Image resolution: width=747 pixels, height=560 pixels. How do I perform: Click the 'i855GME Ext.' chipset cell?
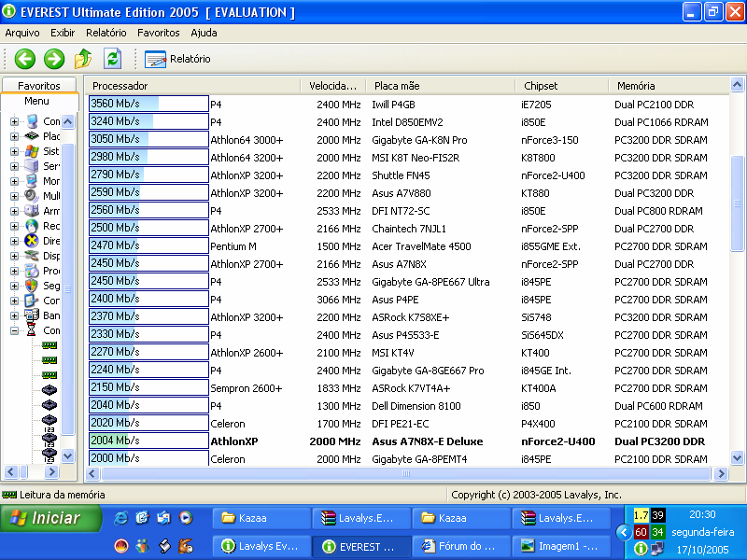point(550,246)
